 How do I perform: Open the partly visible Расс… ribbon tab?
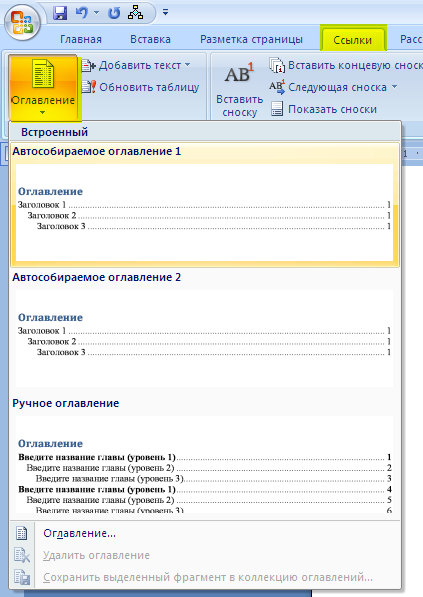coord(411,39)
